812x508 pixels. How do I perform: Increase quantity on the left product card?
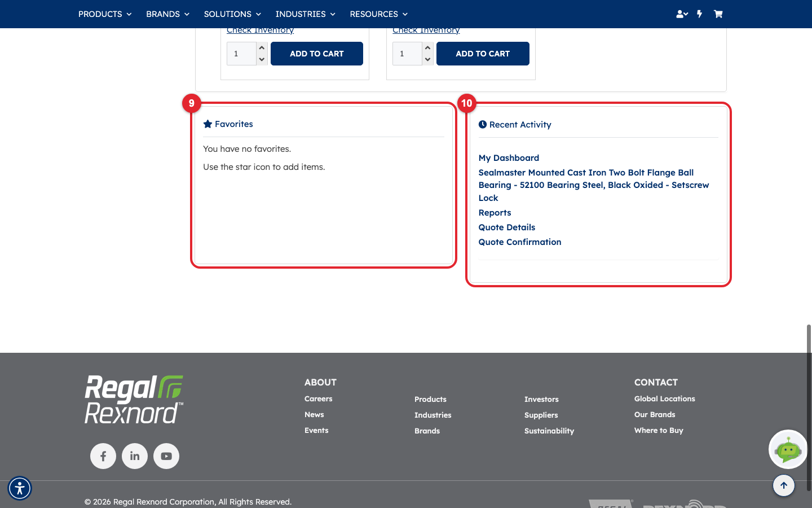tap(262, 48)
